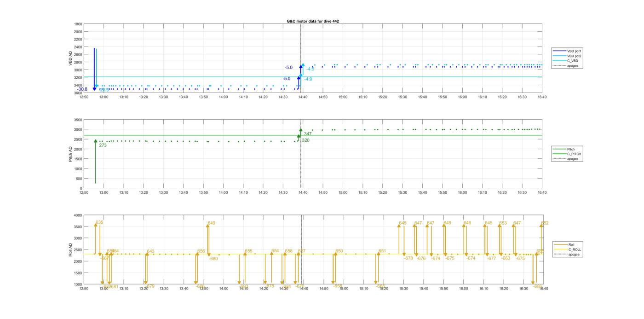Viewport: 644px width, 319px height.
Task: Click the 1800 tick on VBD axis
Action: pos(78,24)
